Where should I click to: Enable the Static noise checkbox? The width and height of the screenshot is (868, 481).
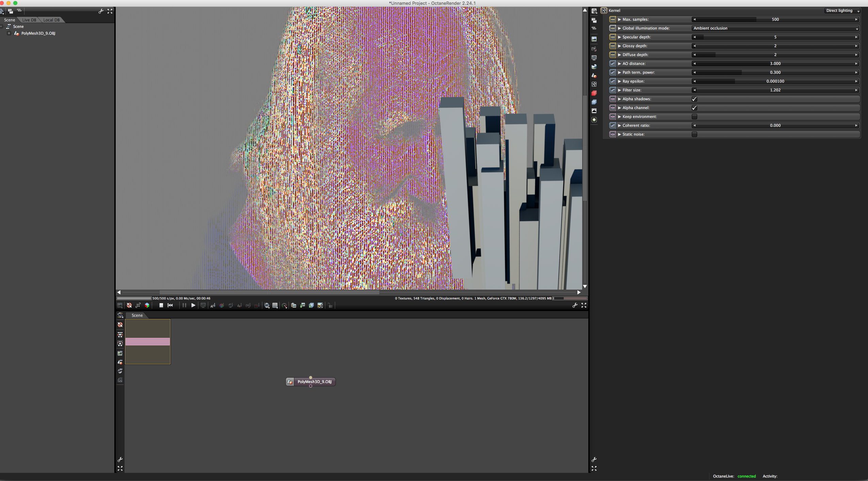click(x=694, y=134)
